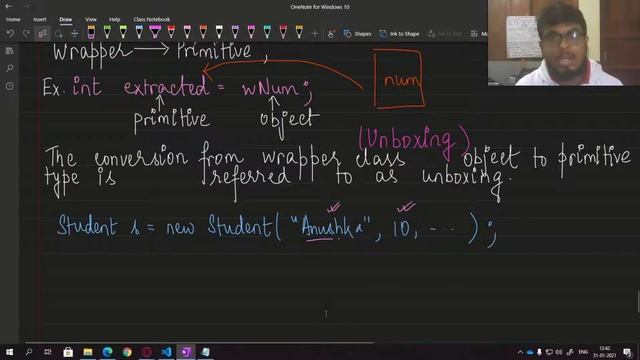Viewport: 640px width, 360px height.
Task: Open the Math assistant button
Action: tap(478, 33)
